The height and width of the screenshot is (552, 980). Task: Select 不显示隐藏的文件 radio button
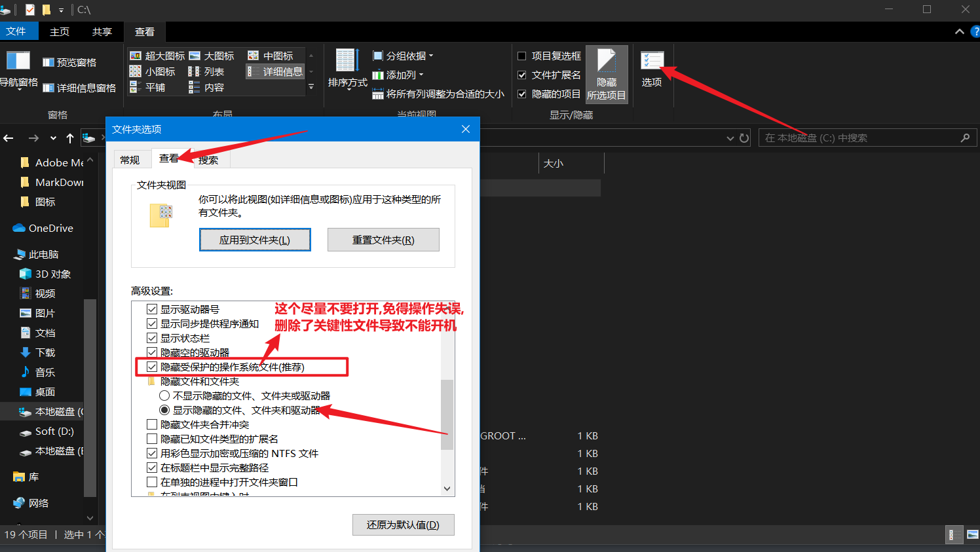coord(165,396)
